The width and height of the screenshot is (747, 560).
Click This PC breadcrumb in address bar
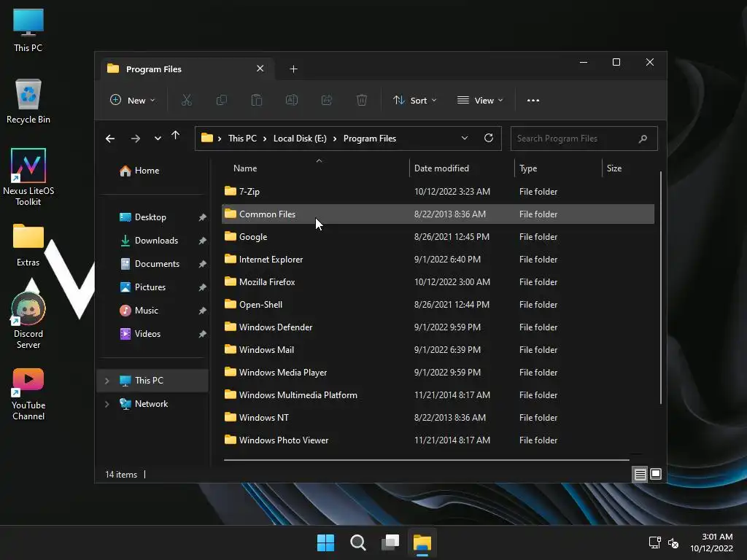point(242,139)
